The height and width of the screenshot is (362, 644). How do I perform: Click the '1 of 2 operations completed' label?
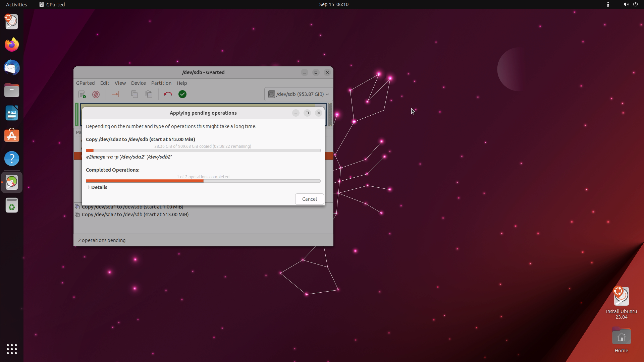click(203, 177)
